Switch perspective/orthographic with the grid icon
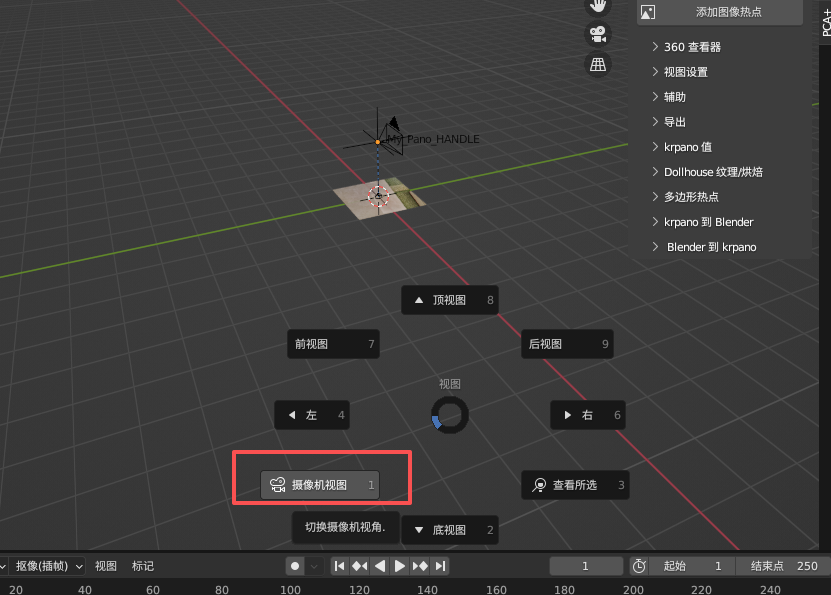 click(598, 64)
